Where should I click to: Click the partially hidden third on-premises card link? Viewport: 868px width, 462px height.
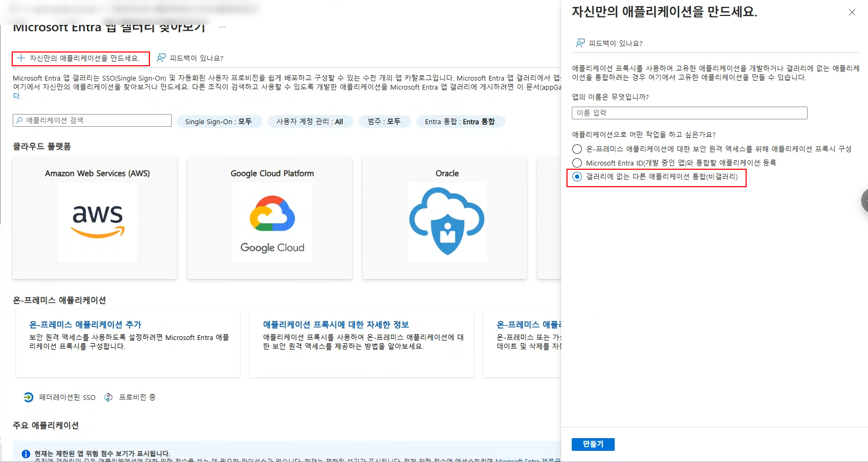click(x=528, y=325)
